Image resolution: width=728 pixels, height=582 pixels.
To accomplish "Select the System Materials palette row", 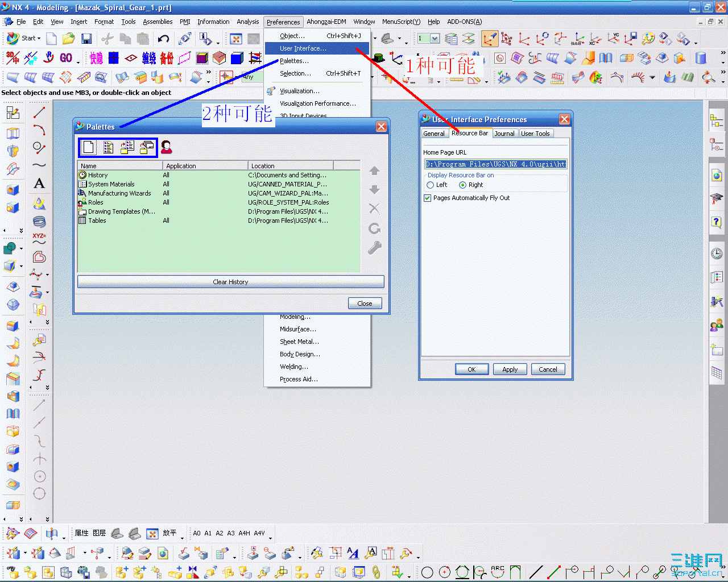I will [219, 184].
